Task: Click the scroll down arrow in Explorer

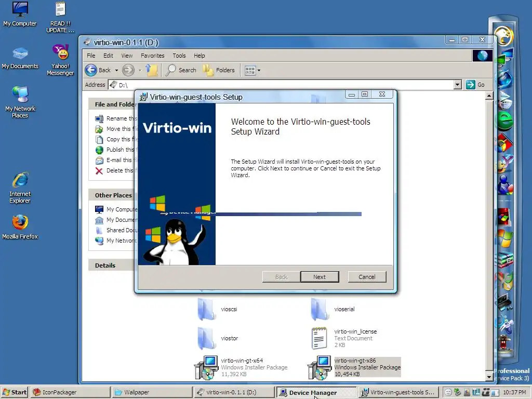Action: tap(489, 377)
